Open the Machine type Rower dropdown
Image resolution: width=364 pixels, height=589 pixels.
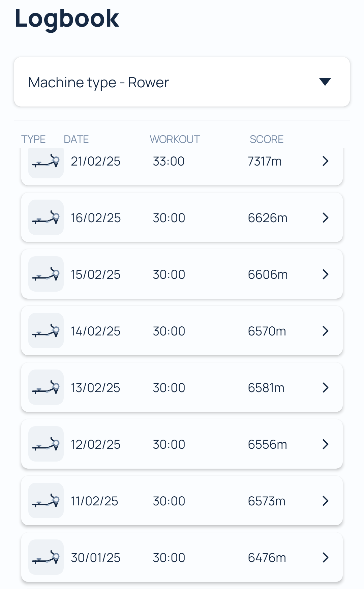[182, 82]
